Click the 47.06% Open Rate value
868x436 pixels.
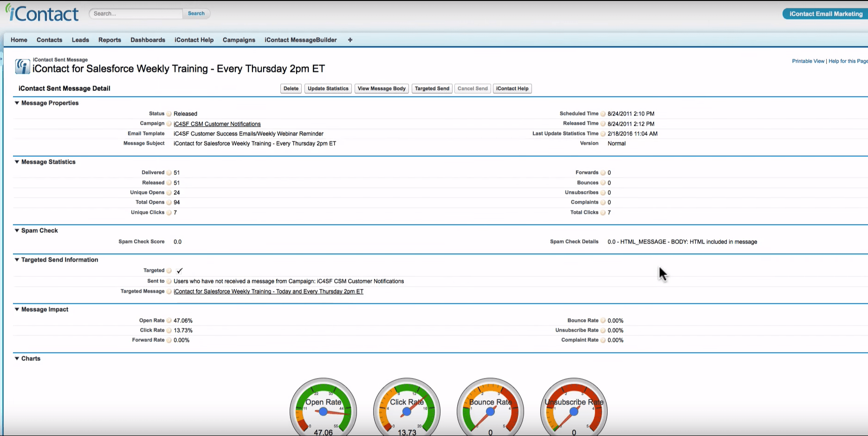183,321
